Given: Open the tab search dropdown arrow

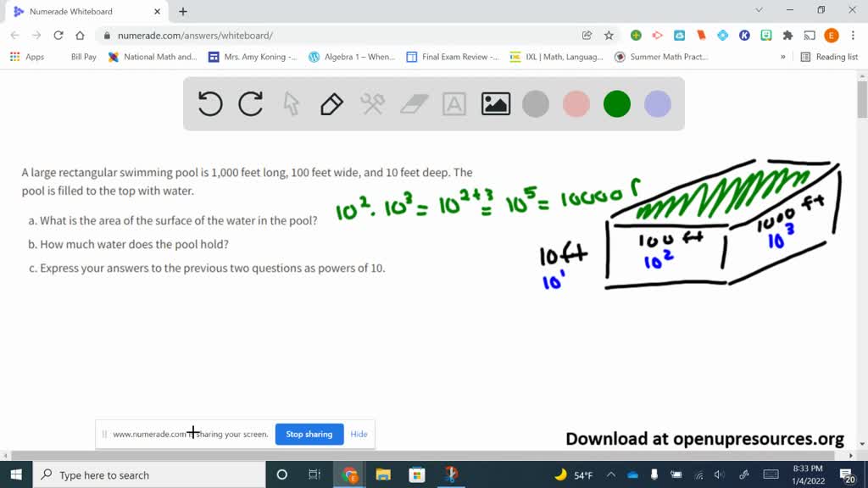Looking at the screenshot, I should (x=759, y=10).
